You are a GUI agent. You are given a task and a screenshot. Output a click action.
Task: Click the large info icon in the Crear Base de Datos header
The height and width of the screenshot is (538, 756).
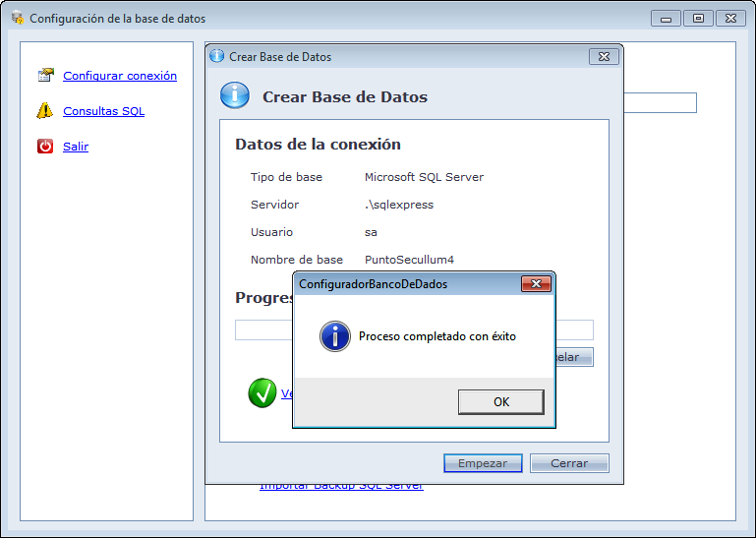coord(235,96)
